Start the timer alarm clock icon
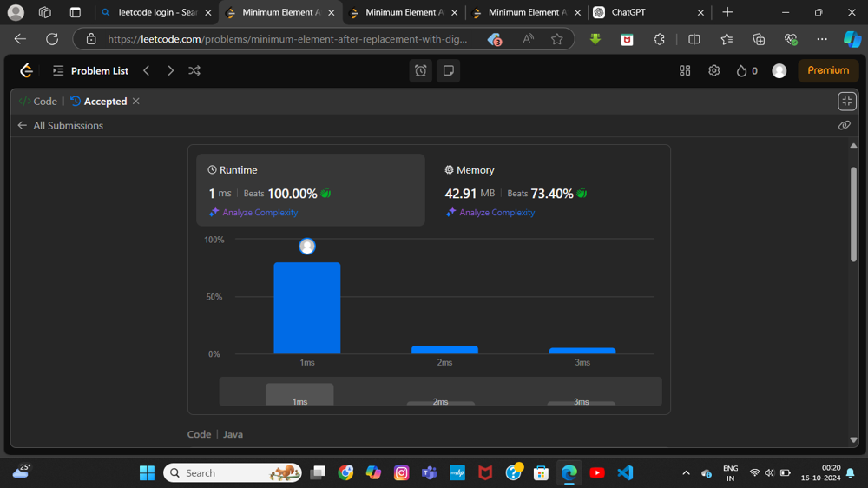 coord(421,70)
